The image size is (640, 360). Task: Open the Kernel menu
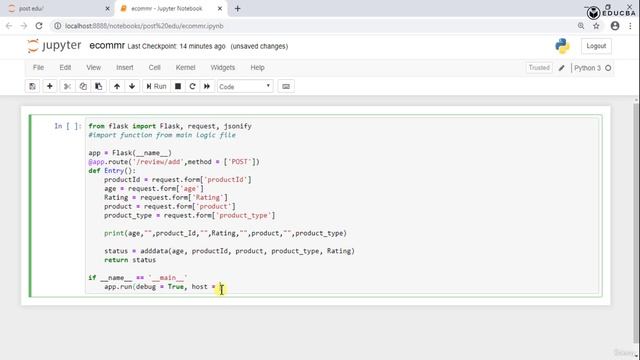[x=185, y=68]
